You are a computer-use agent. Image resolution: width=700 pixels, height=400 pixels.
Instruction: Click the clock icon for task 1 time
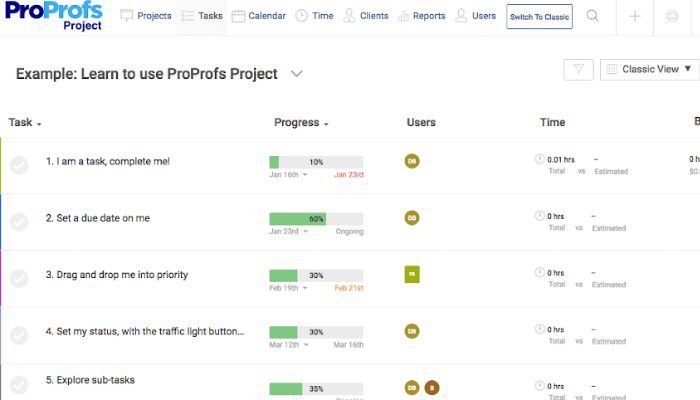pos(539,159)
